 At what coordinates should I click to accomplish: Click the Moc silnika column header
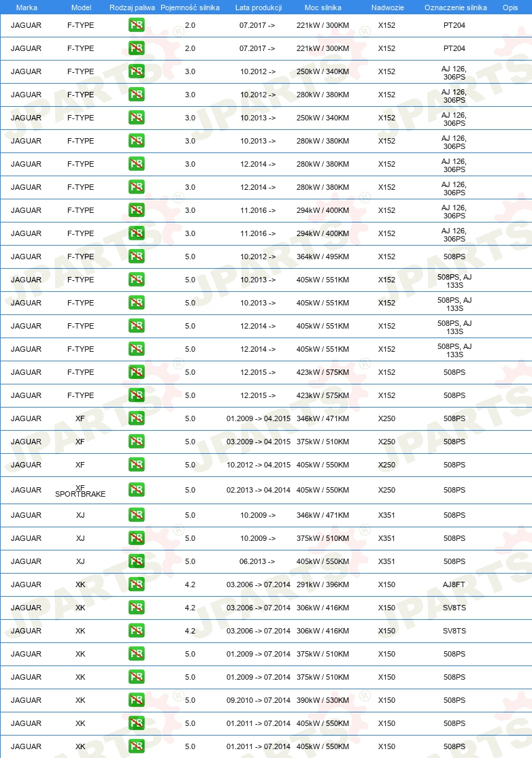tap(322, 7)
